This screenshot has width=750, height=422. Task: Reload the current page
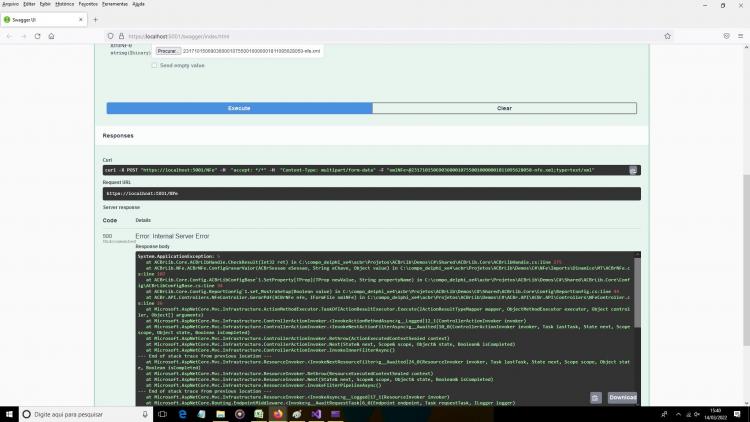coord(37,36)
